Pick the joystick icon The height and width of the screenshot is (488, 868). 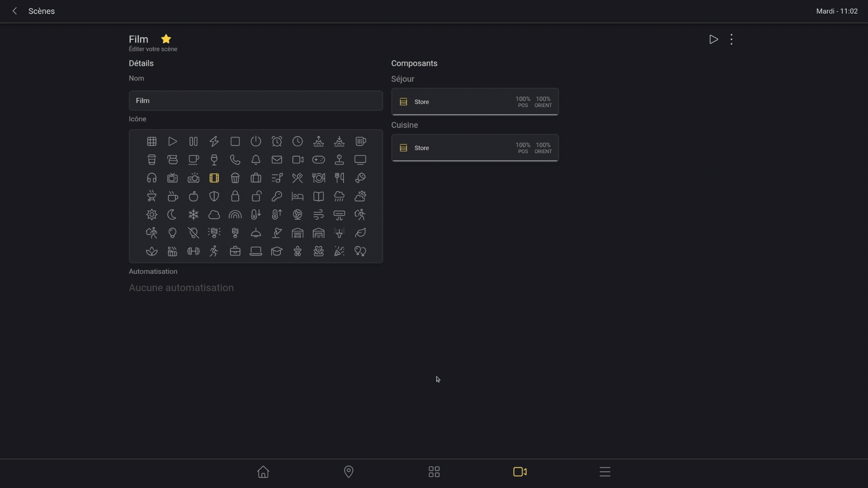tap(340, 160)
